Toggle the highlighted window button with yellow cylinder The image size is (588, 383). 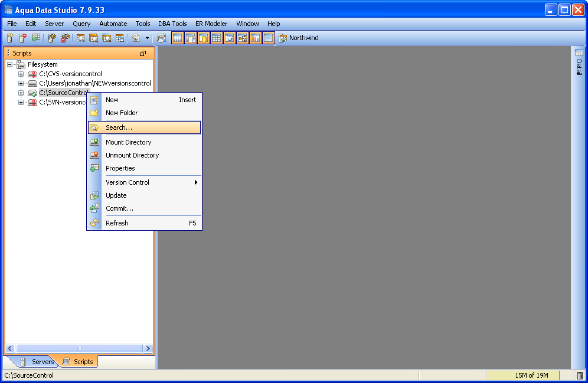204,38
